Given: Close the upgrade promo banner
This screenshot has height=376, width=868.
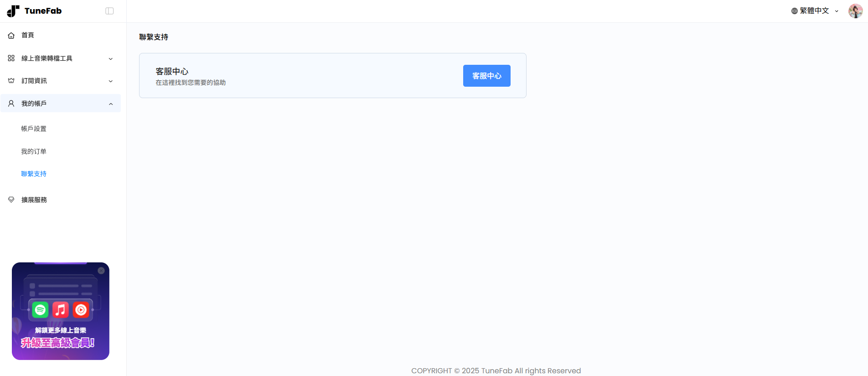Looking at the screenshot, I should coord(101,271).
